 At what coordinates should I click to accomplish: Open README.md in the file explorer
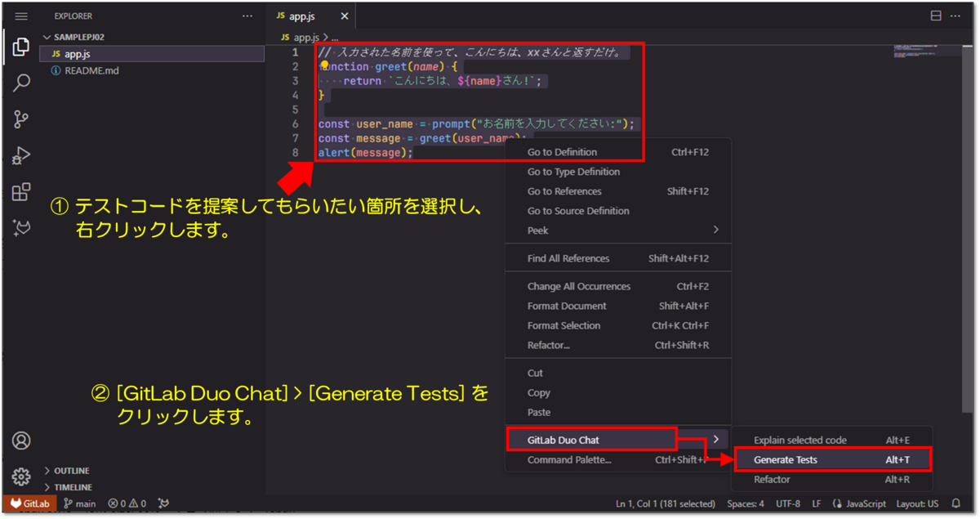(152, 71)
